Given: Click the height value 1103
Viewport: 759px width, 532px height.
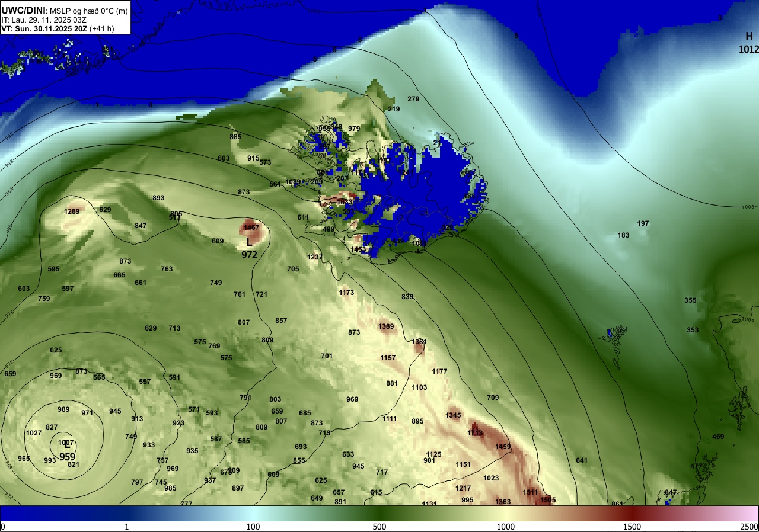Looking at the screenshot, I should (419, 387).
